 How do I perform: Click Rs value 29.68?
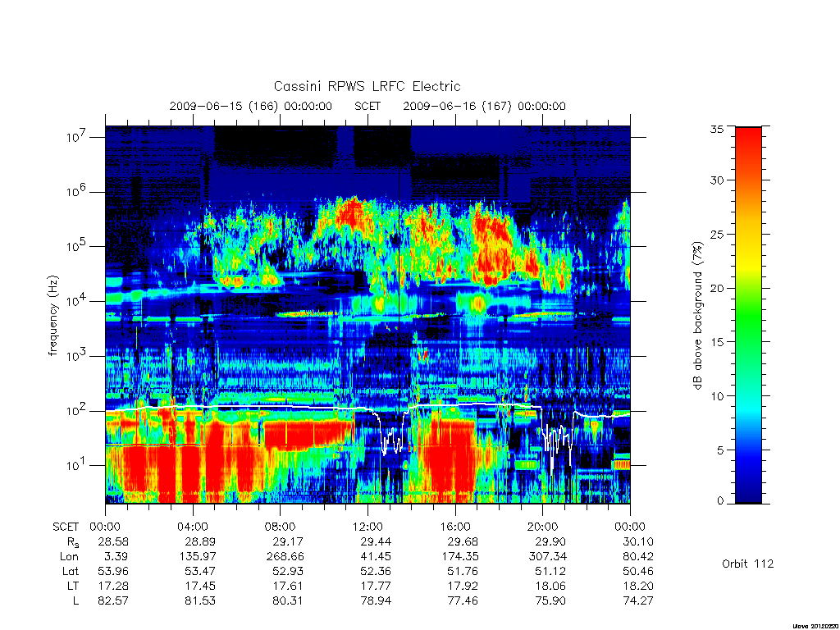[463, 542]
